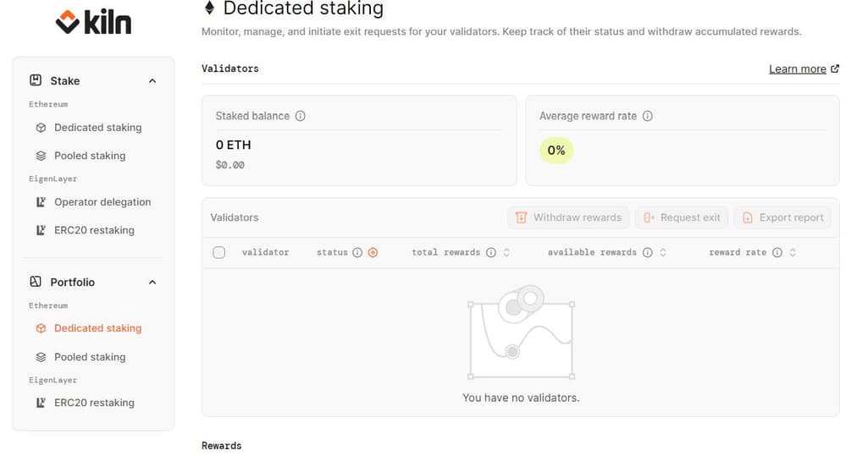Sort by available rewards column arrows
The height and width of the screenshot is (456, 868).
coord(663,252)
